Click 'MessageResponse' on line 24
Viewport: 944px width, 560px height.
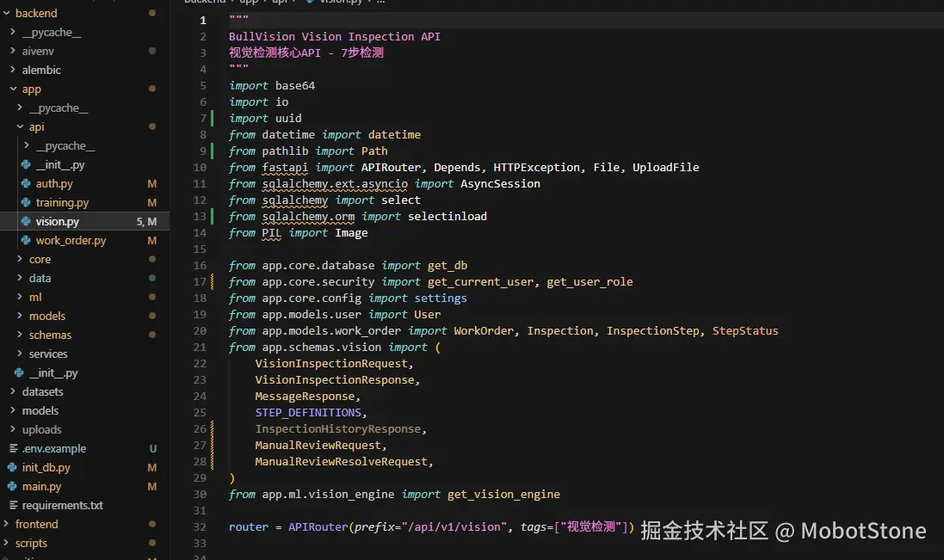pyautogui.click(x=305, y=396)
